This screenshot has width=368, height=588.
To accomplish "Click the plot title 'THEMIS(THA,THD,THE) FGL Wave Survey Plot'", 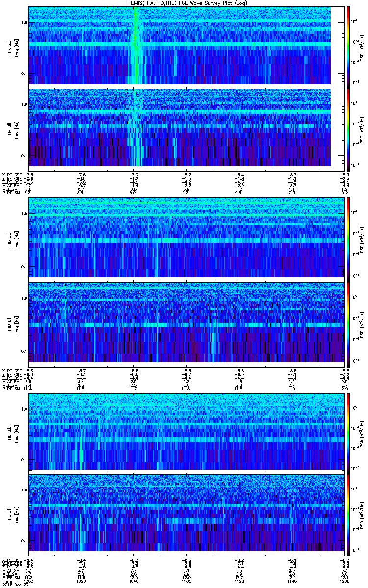I will tap(179, 3).
